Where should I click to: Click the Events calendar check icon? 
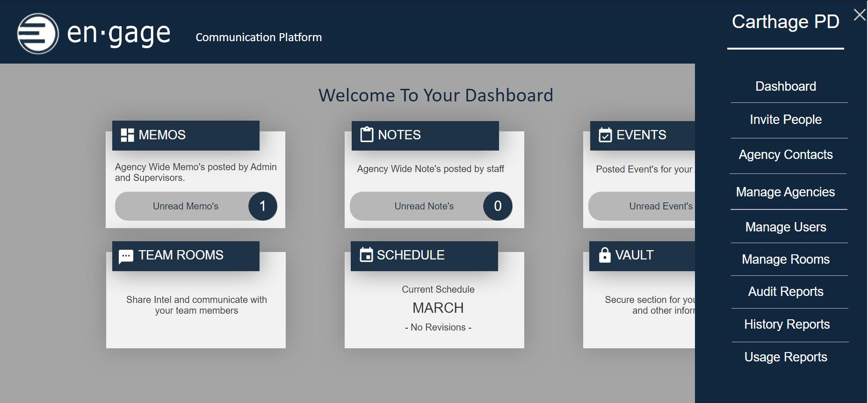point(605,135)
